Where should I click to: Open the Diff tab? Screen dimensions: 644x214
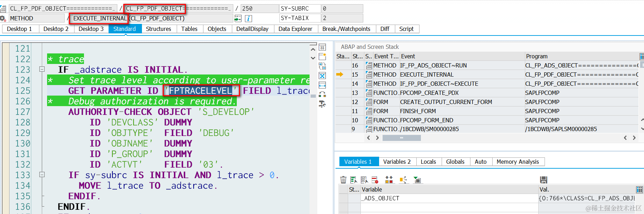(385, 29)
